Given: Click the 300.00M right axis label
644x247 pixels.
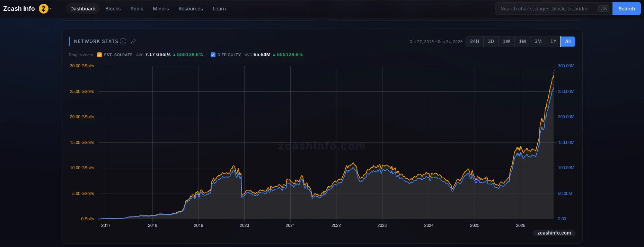Looking at the screenshot, I should [566, 66].
